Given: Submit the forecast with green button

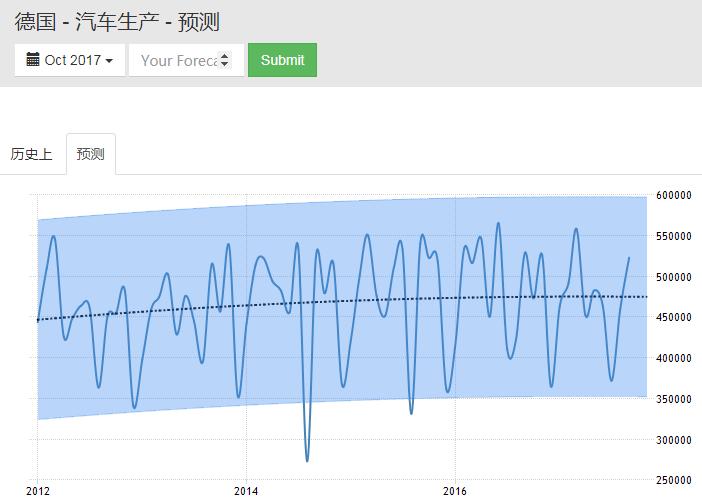Looking at the screenshot, I should point(283,60).
